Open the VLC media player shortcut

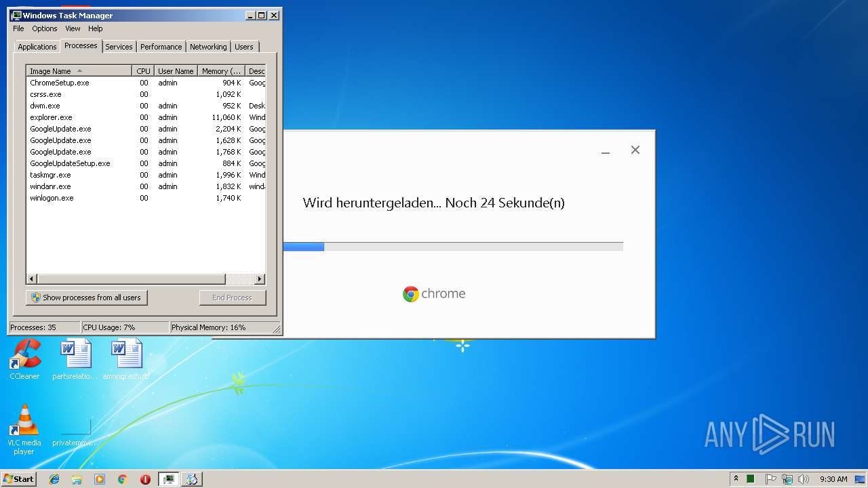tap(24, 429)
